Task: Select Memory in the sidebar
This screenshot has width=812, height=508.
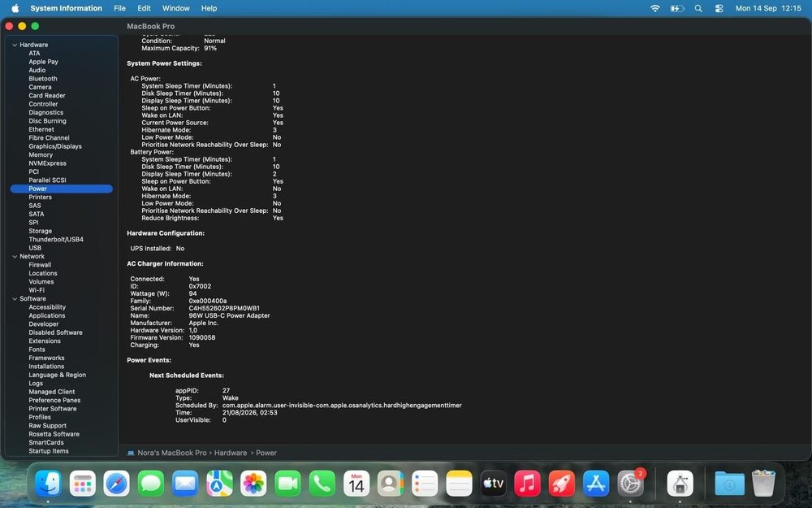Action: click(41, 155)
